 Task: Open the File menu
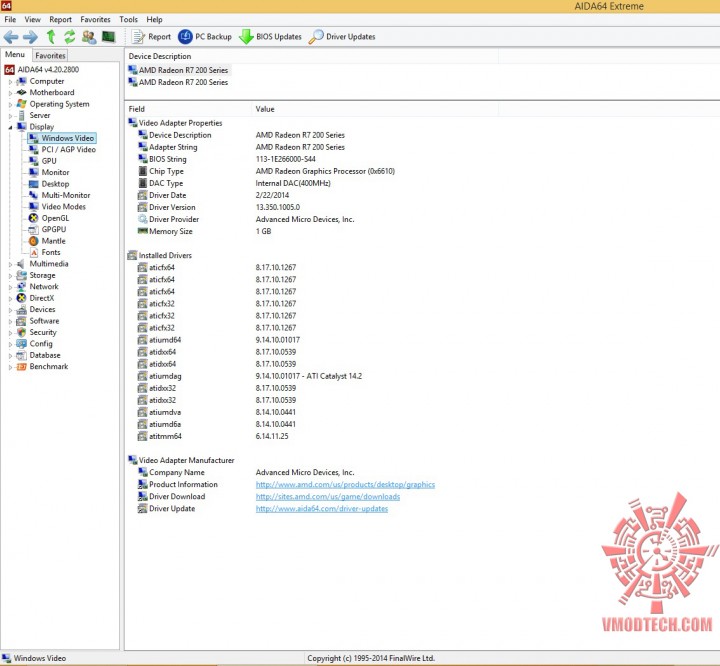[x=10, y=19]
